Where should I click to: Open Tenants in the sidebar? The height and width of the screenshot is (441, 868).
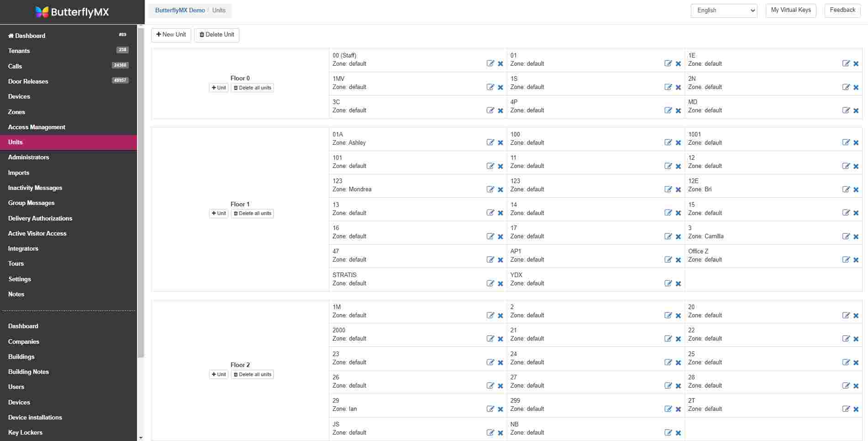click(19, 51)
